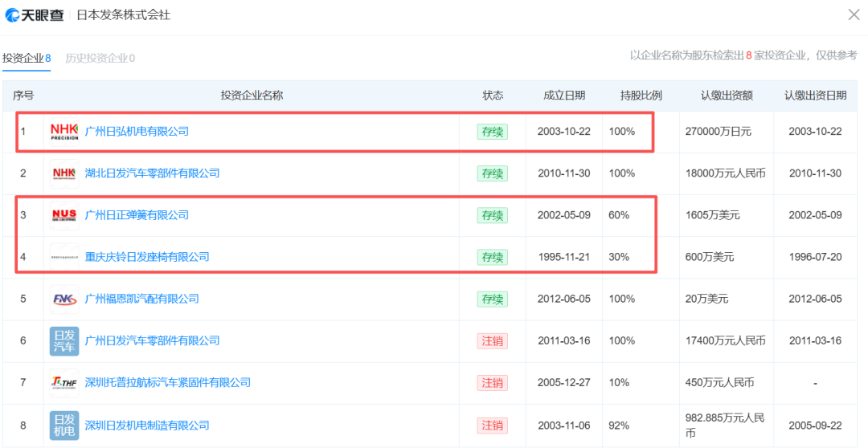Image resolution: width=868 pixels, height=448 pixels.
Task: Open 重庆庆铃日发座椅有限公司 link
Action: point(147,257)
